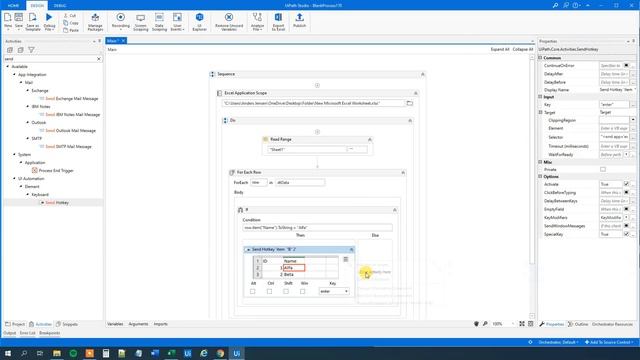640x360 pixels.
Task: Tick the Alt modifier checkbox
Action: tap(253, 291)
